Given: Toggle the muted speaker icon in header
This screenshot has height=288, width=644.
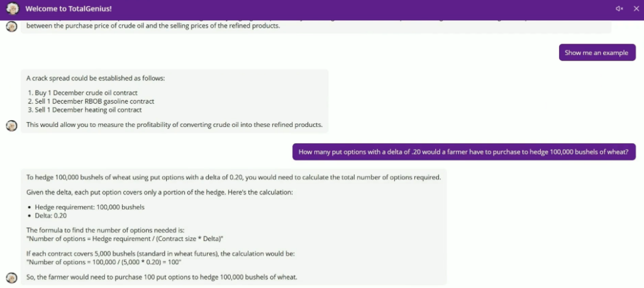Looking at the screenshot, I should tap(619, 9).
